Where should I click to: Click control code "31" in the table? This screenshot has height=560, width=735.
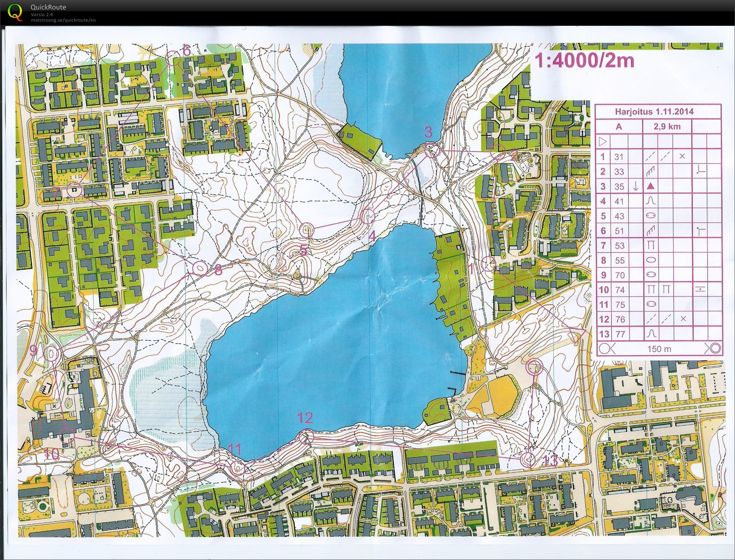[x=619, y=157]
